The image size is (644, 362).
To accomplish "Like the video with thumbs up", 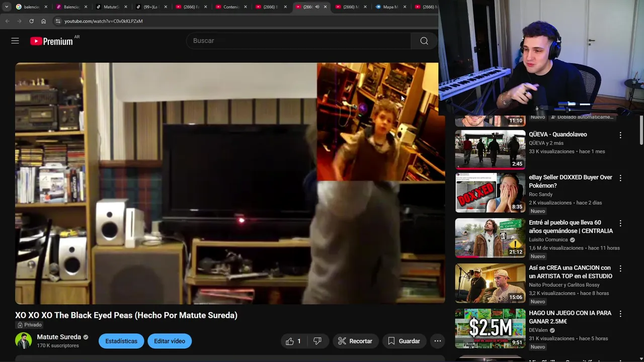I will click(293, 341).
